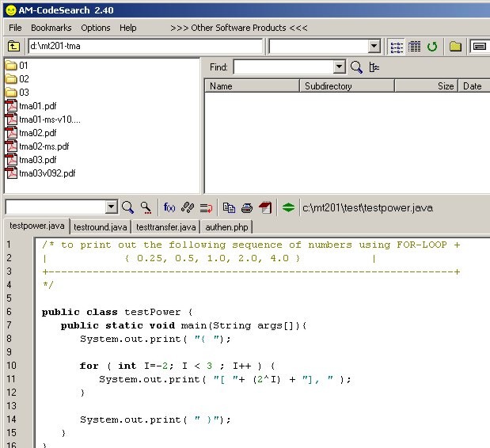Select tma02-ms.pdf in the file list
This screenshot has width=490, height=448.
coord(37,146)
